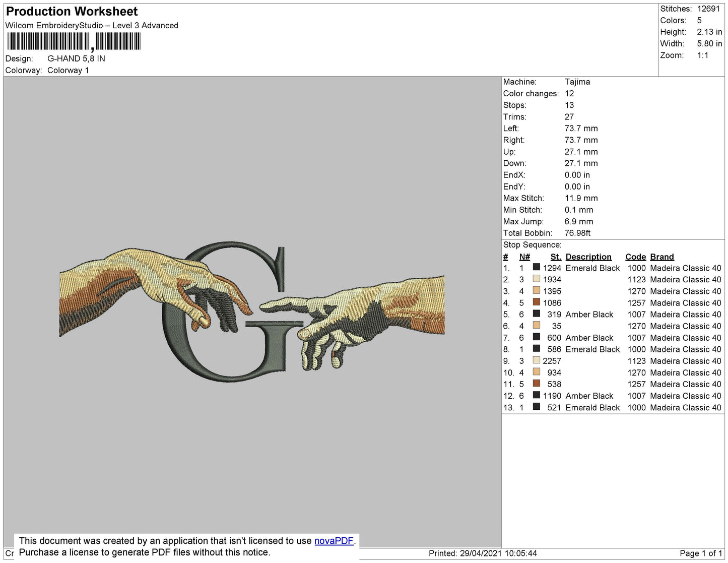The image size is (728, 563).
Task: Click the Max Jump value 6.9 mm
Action: 579,221
